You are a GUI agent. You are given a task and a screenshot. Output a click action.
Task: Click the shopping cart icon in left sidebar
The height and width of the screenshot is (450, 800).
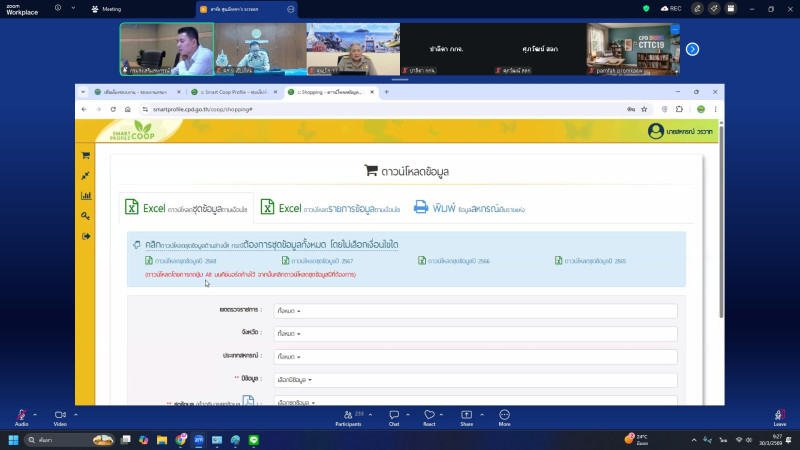pos(86,155)
